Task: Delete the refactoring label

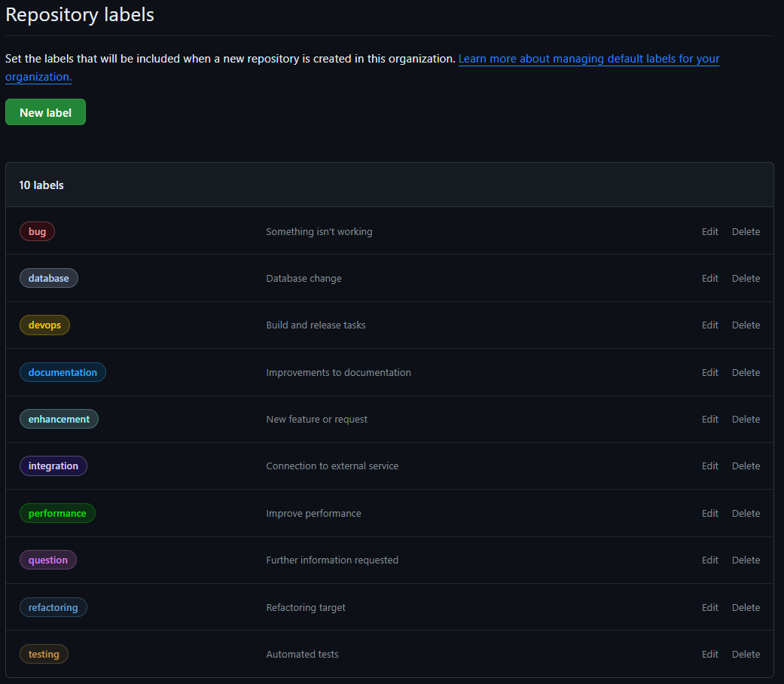Action: [x=746, y=607]
